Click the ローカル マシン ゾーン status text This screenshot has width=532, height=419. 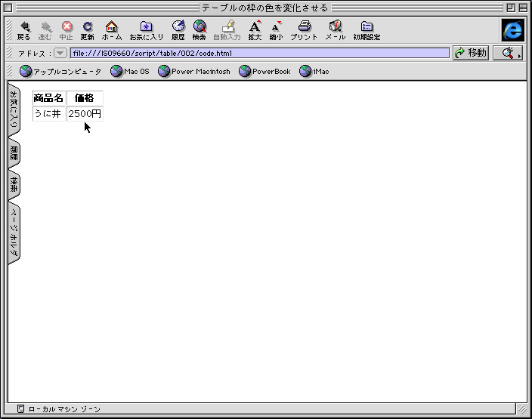(64, 409)
